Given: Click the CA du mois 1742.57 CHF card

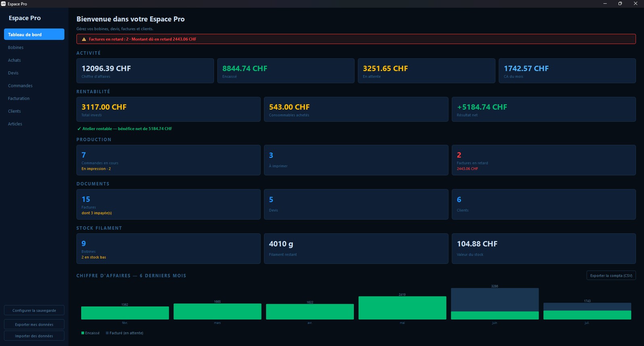Looking at the screenshot, I should (x=567, y=71).
